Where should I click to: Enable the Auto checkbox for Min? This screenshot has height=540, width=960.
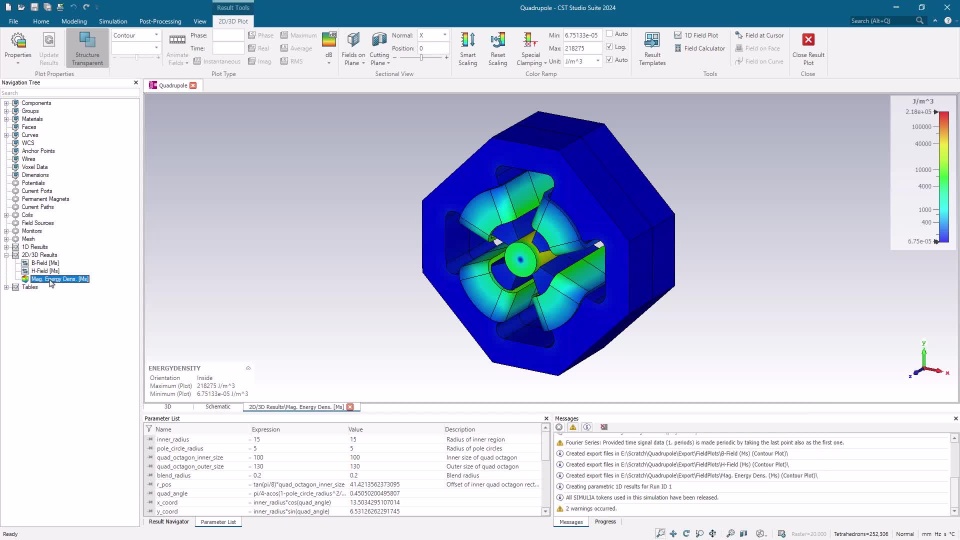click(609, 34)
